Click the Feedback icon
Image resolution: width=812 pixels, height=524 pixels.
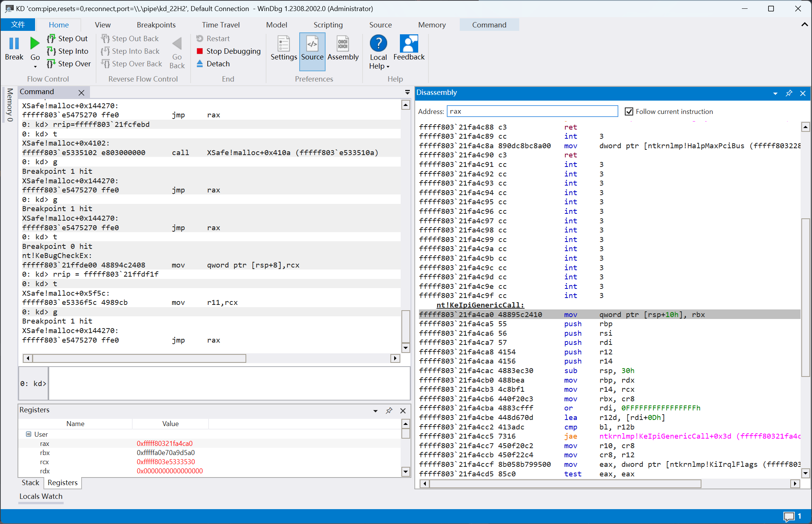coord(409,44)
